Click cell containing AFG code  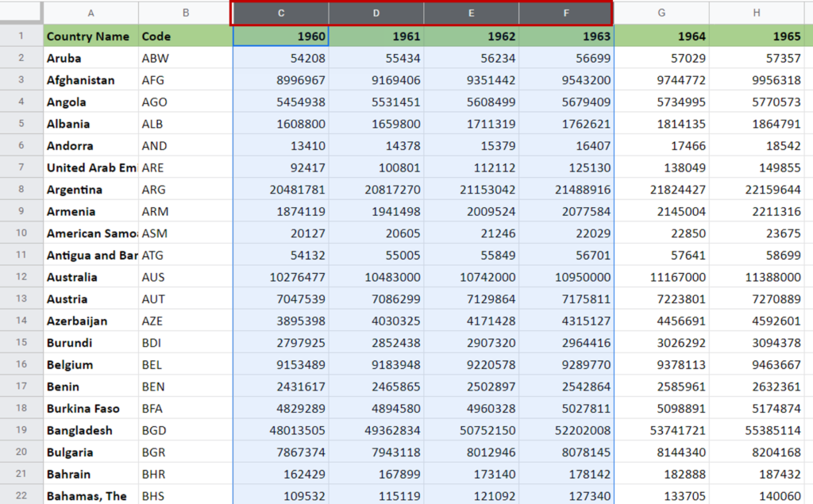click(186, 80)
